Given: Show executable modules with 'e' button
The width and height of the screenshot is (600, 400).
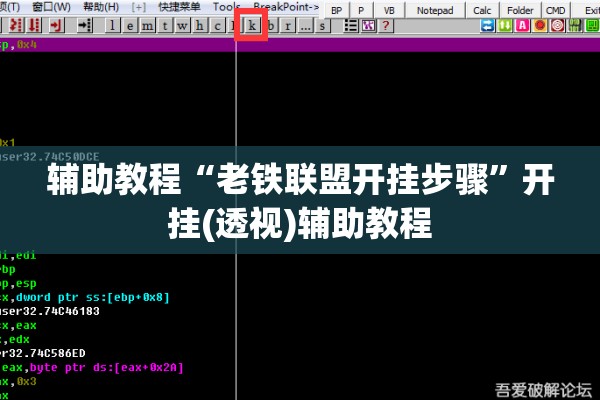Looking at the screenshot, I should (x=130, y=26).
